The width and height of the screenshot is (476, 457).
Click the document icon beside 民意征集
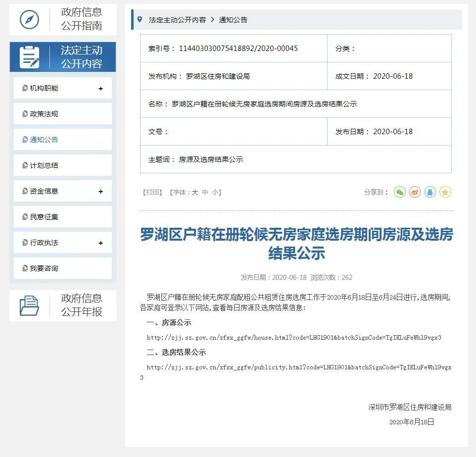25,217
